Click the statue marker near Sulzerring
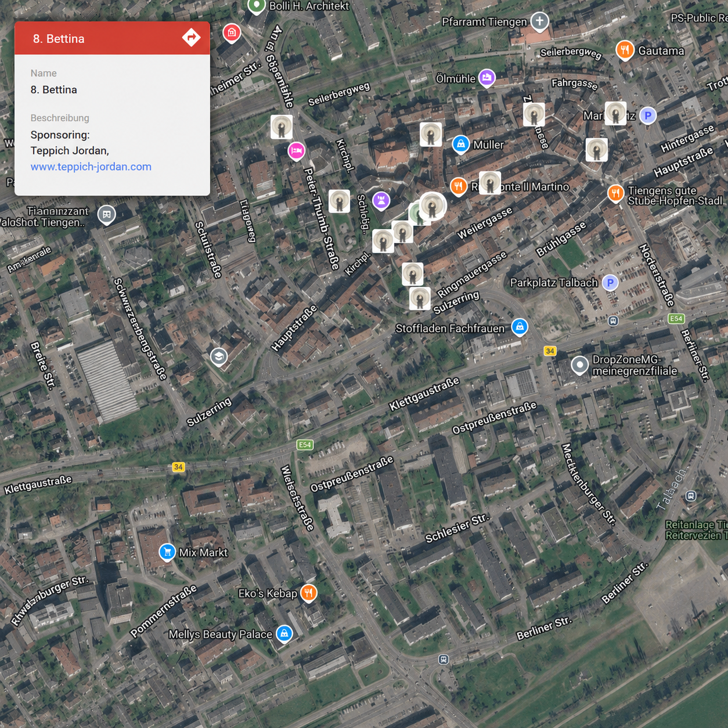This screenshot has height=728, width=728. tap(420, 298)
